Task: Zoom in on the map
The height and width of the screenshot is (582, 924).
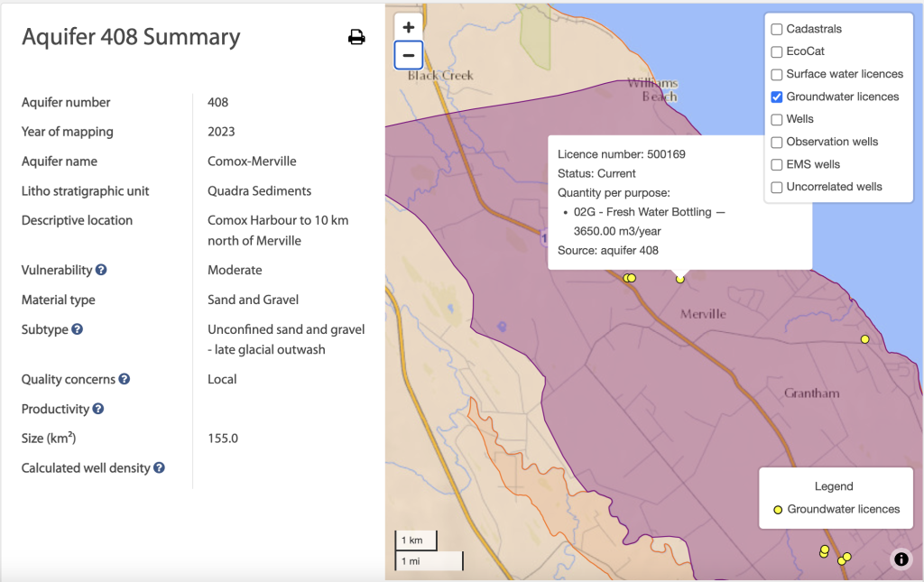Action: [x=408, y=25]
